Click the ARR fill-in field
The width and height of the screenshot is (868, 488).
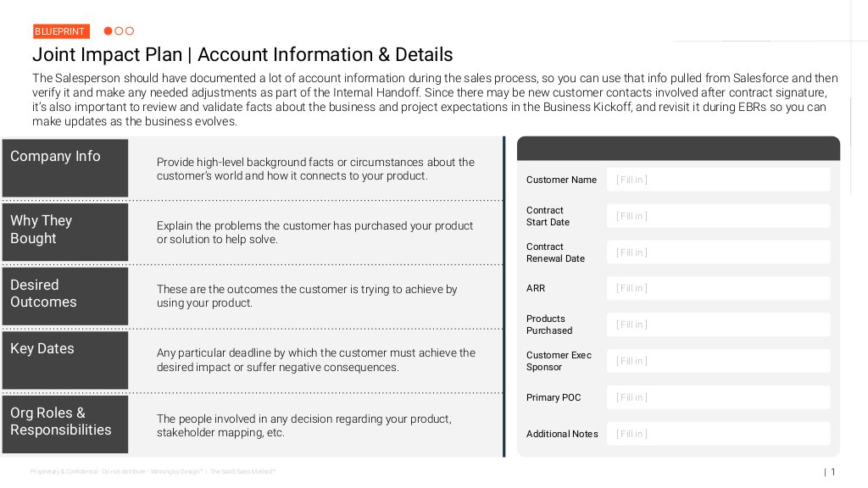(x=718, y=288)
